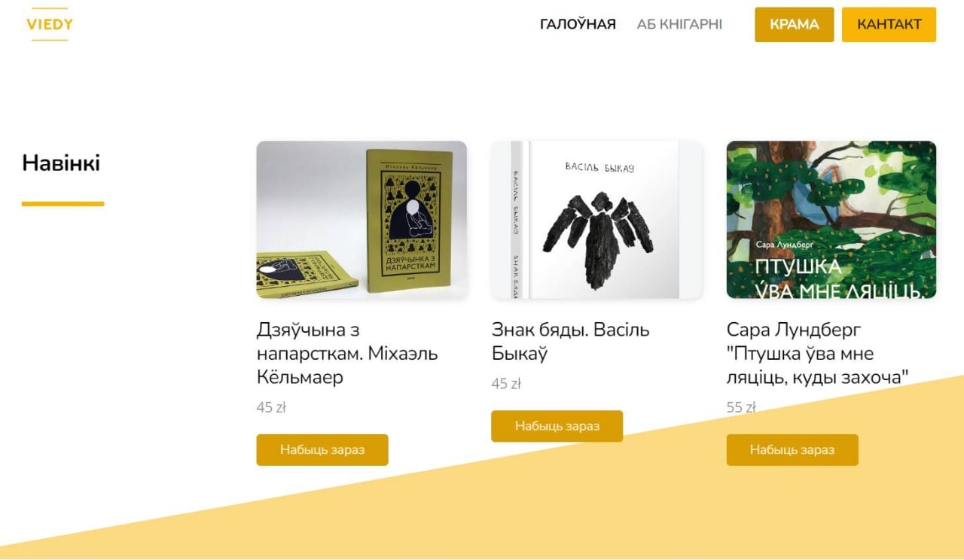
Task: Click the 45 zł price under Кёльмаер's book
Action: tap(271, 407)
